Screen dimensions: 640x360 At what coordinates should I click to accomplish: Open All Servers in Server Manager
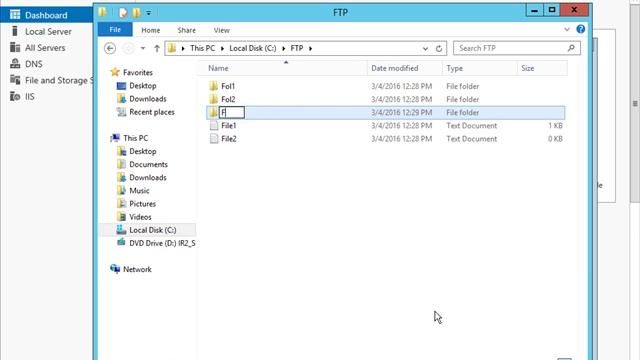point(45,48)
